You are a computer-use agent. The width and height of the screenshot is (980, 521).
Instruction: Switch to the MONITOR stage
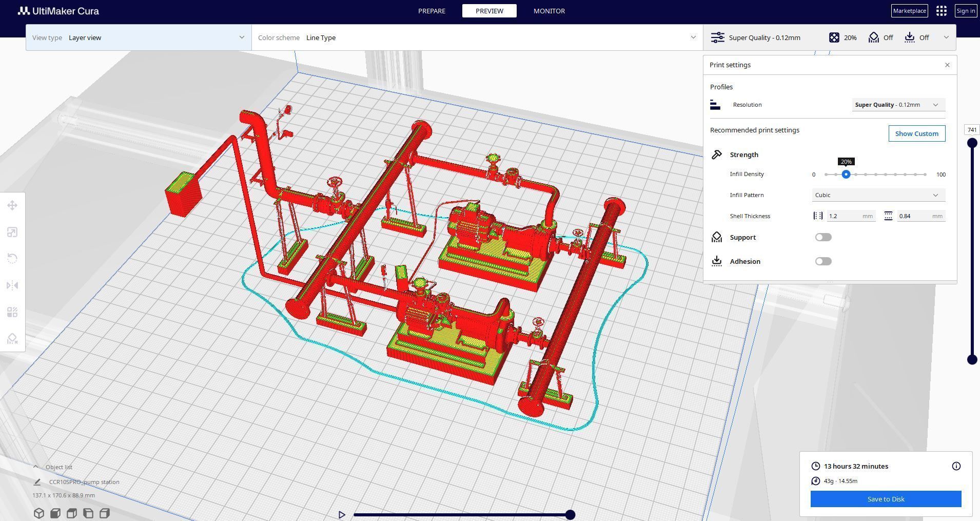(x=549, y=11)
